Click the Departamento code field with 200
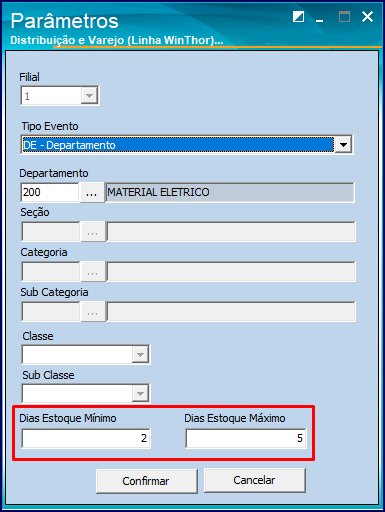The image size is (385, 512). [50, 192]
